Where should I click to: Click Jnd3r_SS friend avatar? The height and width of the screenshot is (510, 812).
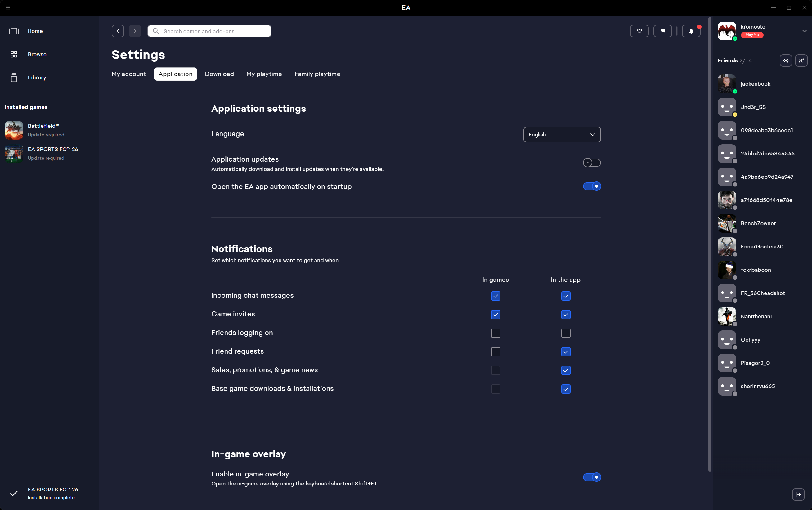[727, 107]
